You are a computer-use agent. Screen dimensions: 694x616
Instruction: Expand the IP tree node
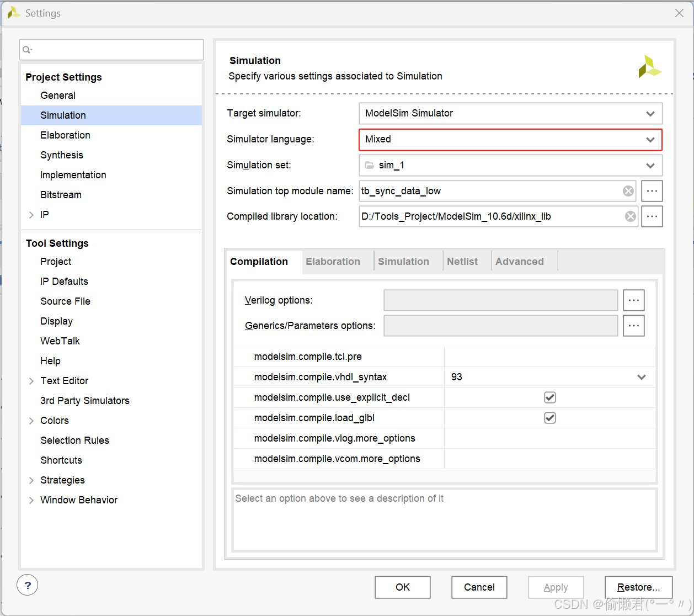31,215
